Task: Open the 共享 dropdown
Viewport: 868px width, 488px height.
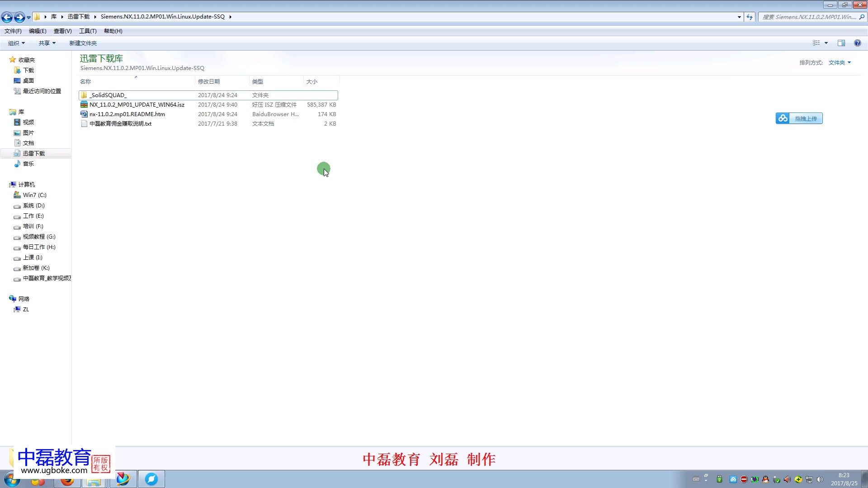Action: (x=47, y=43)
